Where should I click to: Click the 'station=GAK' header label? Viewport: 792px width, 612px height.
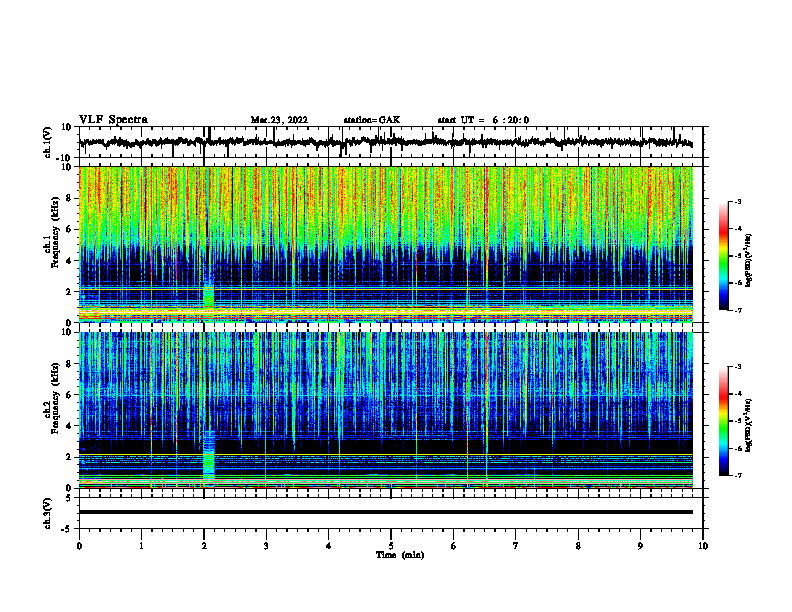(x=372, y=120)
